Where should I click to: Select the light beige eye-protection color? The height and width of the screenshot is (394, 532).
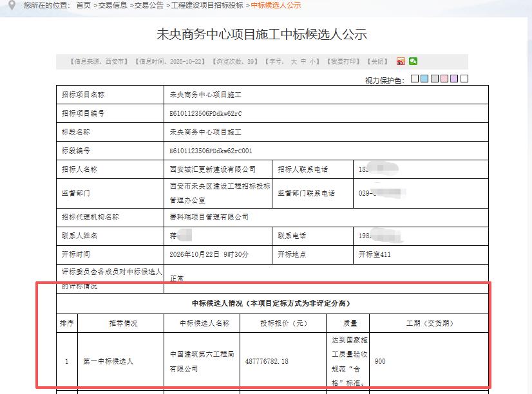pos(415,79)
